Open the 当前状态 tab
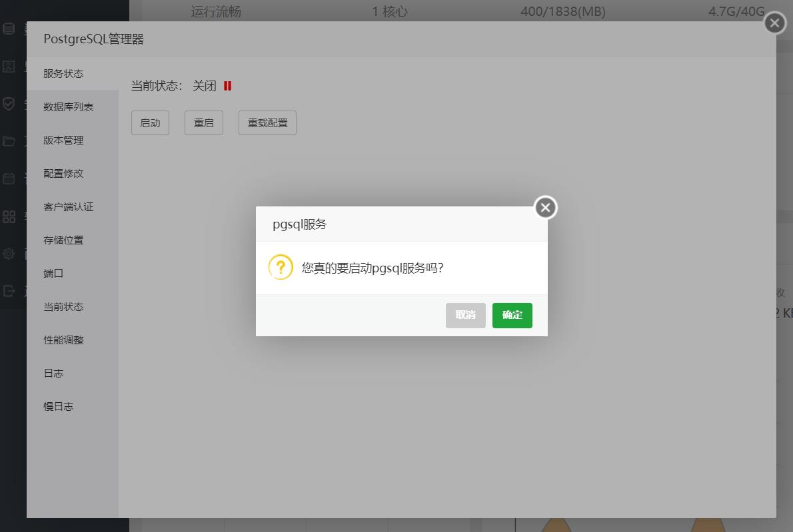 pyautogui.click(x=73, y=307)
